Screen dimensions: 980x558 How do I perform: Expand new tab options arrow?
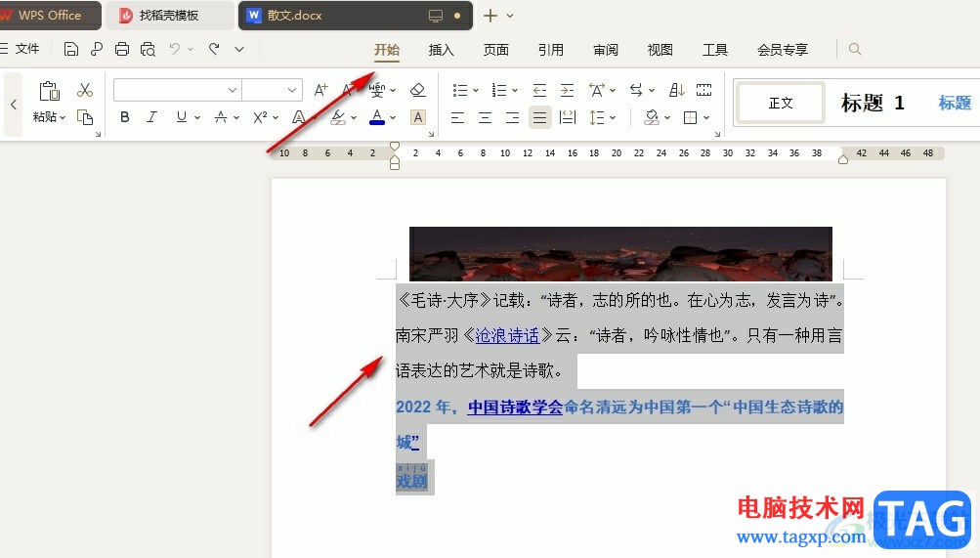point(510,16)
